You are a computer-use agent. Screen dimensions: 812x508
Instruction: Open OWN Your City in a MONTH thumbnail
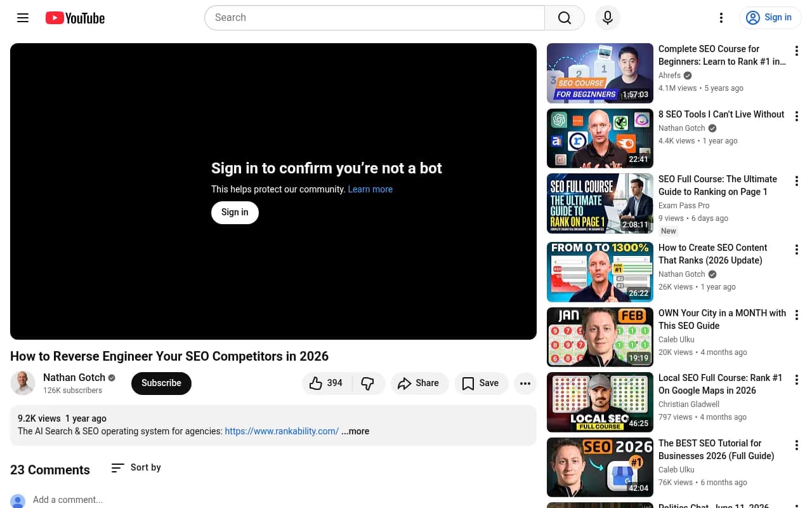click(600, 337)
